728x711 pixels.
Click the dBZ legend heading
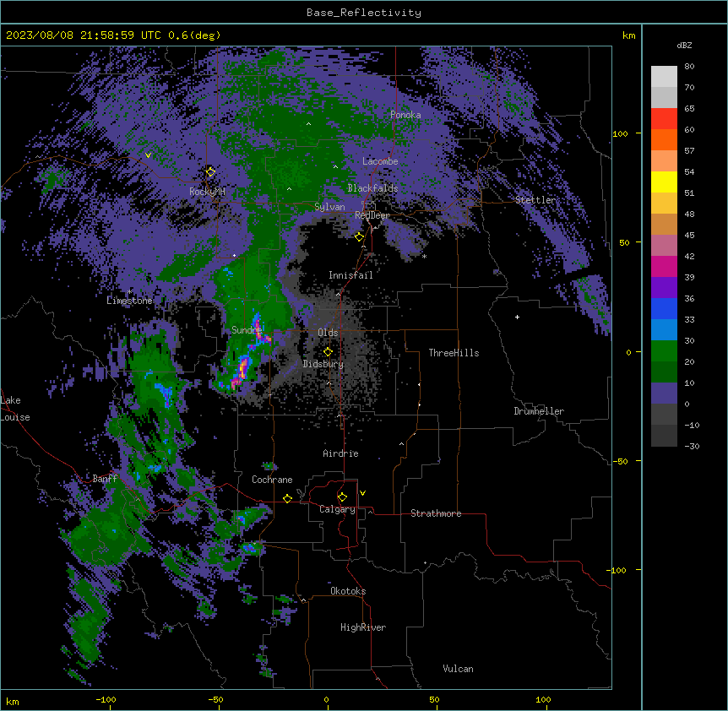point(684,46)
